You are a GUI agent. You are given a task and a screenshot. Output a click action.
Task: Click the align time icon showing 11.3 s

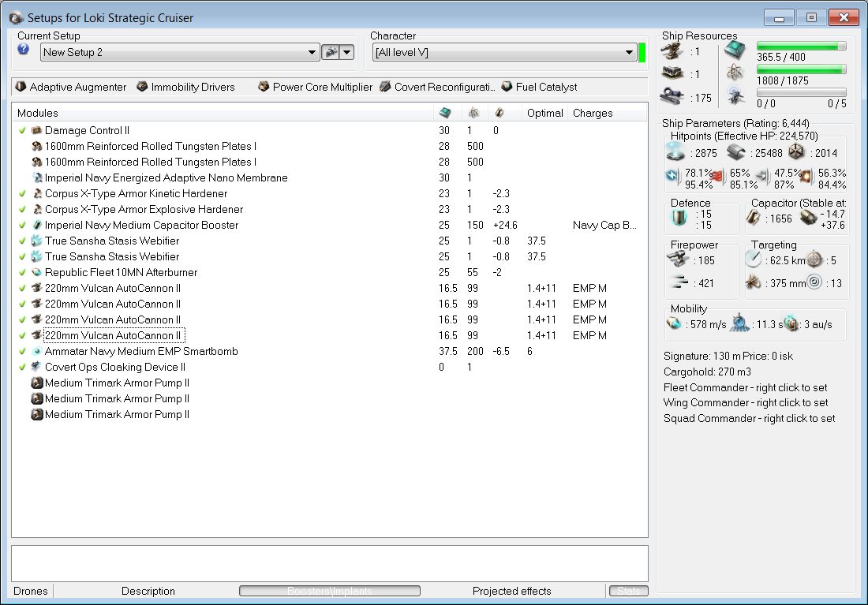[739, 323]
